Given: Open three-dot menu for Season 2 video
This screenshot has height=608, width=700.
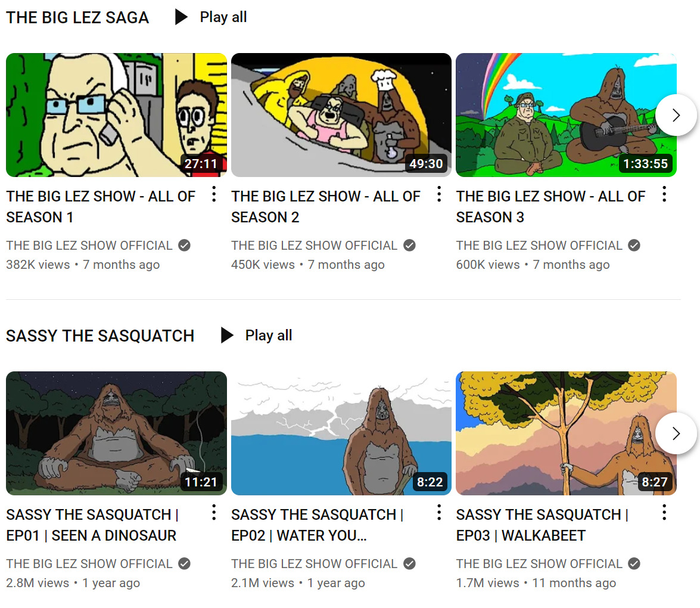Looking at the screenshot, I should point(439,194).
